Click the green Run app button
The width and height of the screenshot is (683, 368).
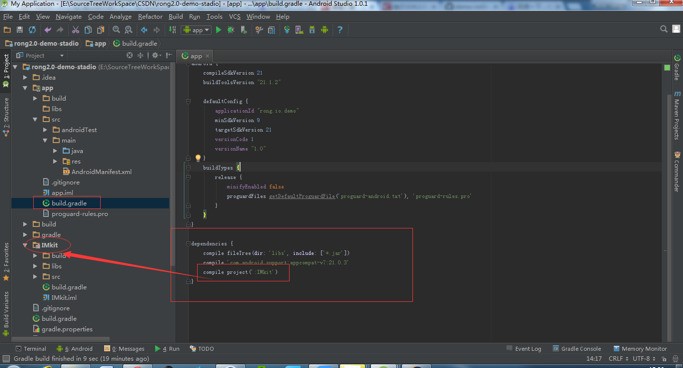pos(219,30)
